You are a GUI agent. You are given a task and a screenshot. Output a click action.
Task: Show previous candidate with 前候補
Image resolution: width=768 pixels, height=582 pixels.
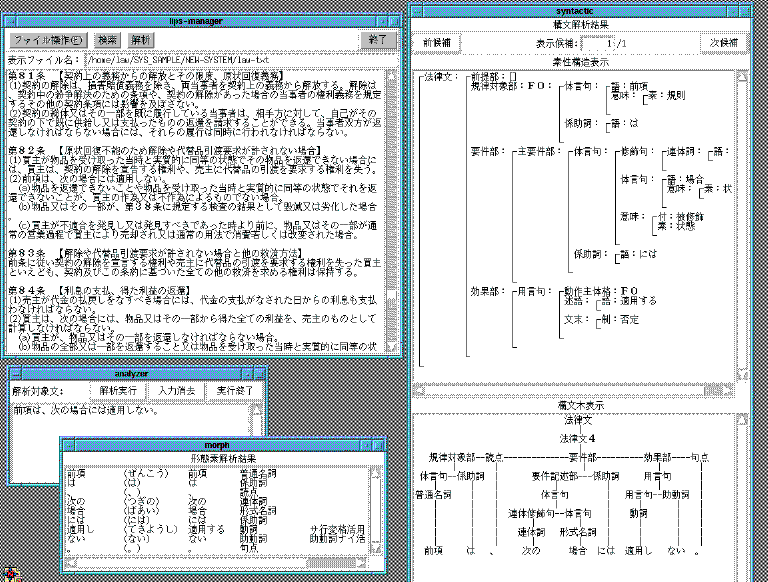(x=436, y=43)
